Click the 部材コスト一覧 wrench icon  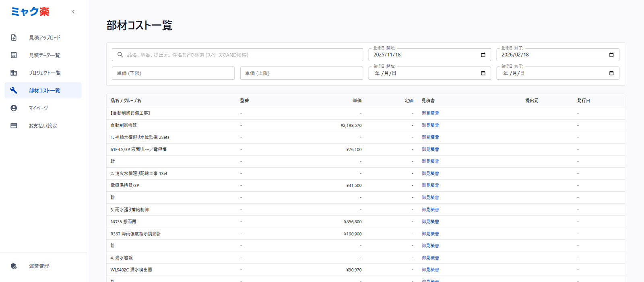(x=14, y=91)
